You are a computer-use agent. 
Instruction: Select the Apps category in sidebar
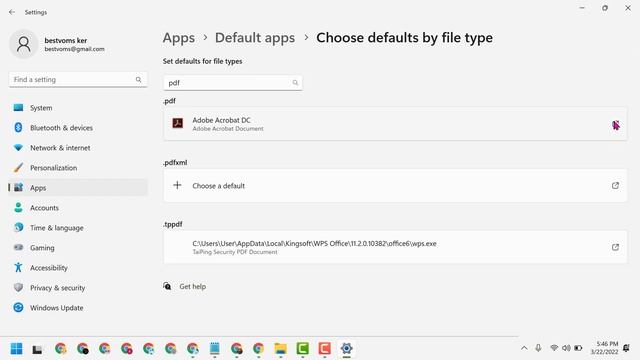click(78, 188)
